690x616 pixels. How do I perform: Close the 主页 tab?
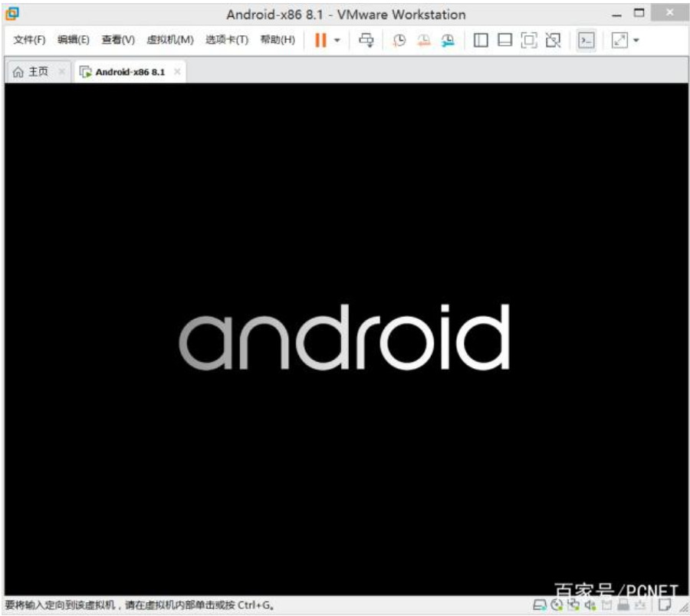point(62,71)
